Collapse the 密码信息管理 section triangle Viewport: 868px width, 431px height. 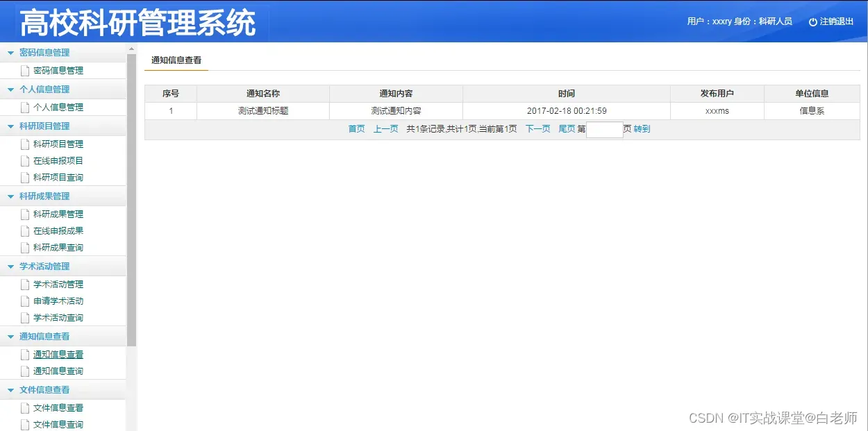tap(11, 52)
